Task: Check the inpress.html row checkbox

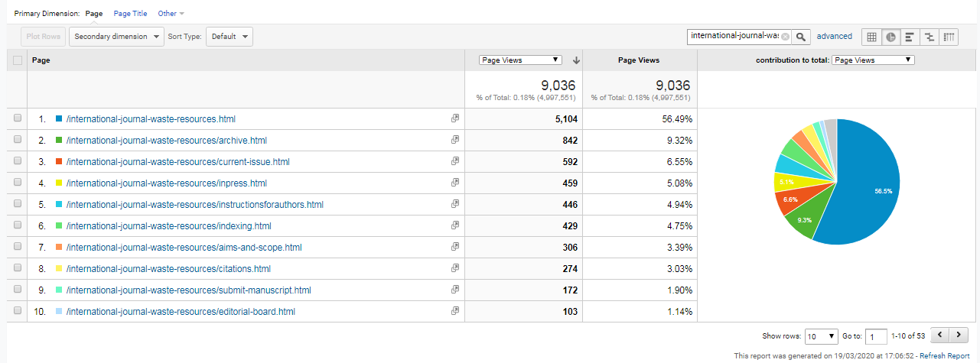Action: tap(18, 183)
